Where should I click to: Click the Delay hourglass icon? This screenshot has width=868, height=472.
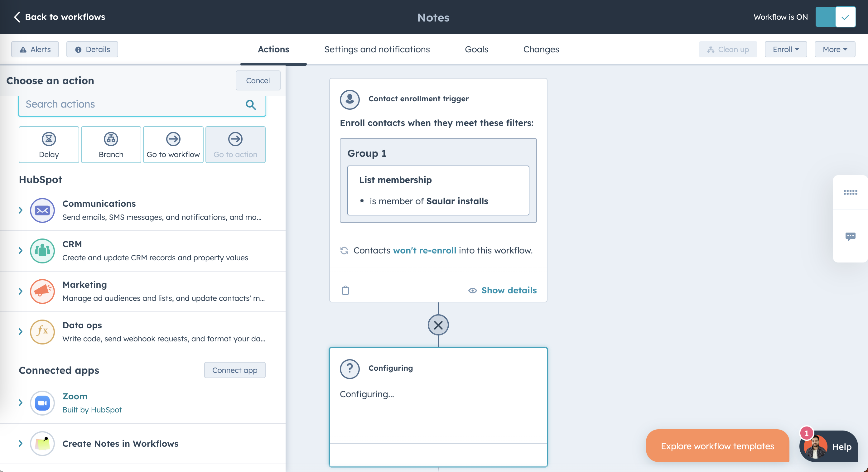pyautogui.click(x=49, y=139)
